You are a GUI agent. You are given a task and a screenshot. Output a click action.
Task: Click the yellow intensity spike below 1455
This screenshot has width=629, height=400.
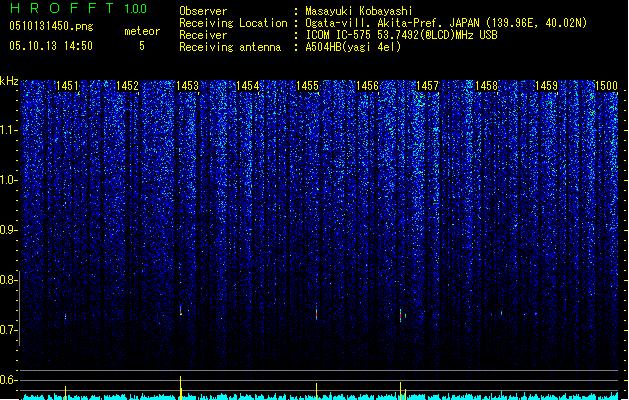coord(317,391)
